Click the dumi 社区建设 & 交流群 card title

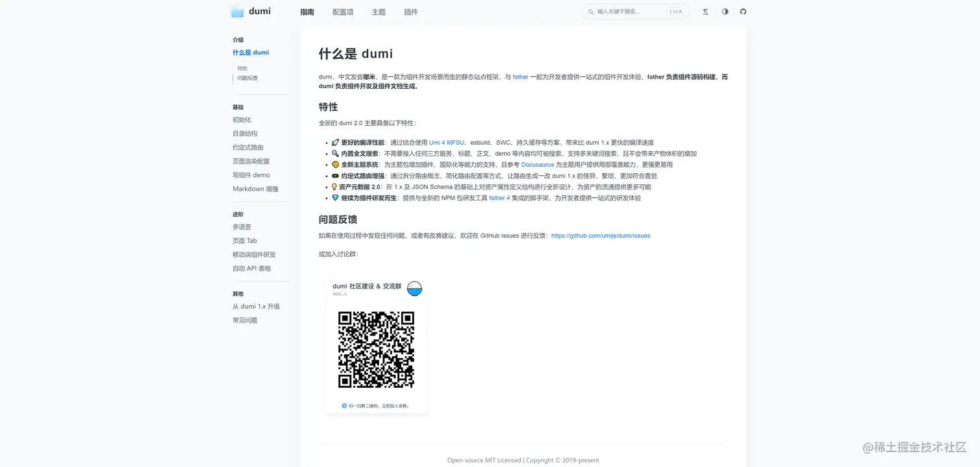pos(367,286)
